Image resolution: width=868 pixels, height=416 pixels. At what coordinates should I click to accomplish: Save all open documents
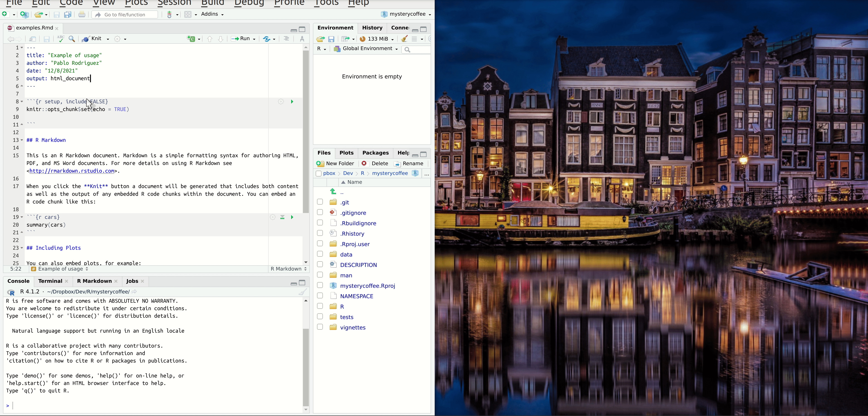tap(68, 15)
